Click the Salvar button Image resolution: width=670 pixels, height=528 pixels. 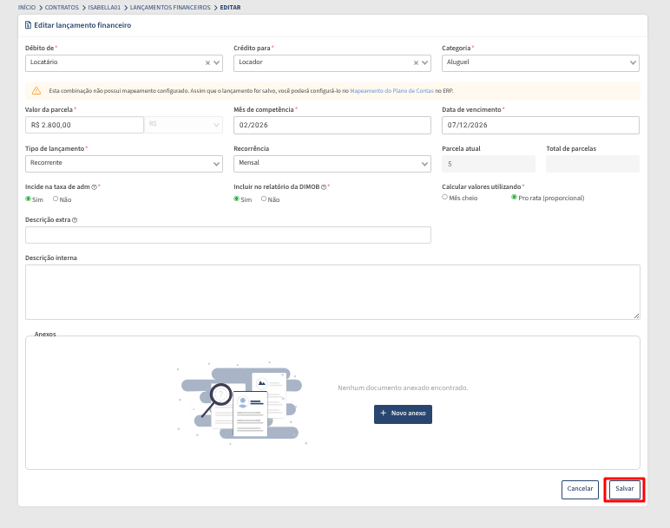point(624,489)
